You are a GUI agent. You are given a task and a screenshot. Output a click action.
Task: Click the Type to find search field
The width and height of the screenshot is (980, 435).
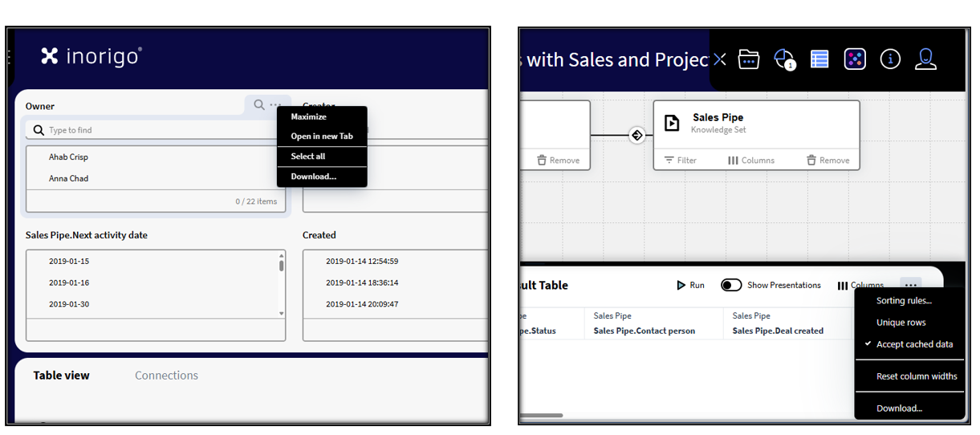[x=152, y=130]
